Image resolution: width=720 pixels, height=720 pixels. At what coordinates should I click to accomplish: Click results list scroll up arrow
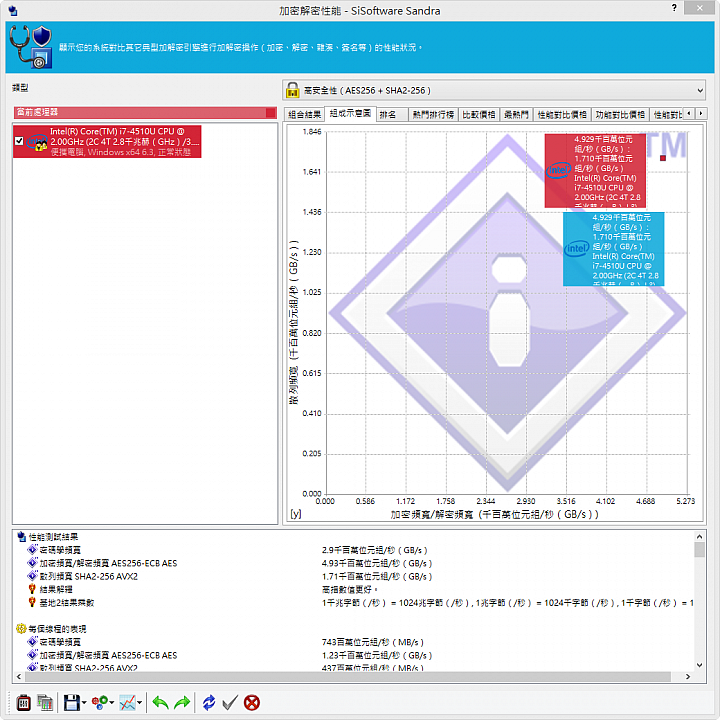[x=699, y=536]
